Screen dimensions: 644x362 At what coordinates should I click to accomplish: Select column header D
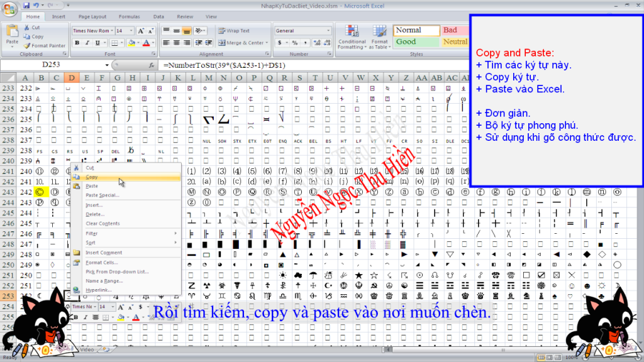[72, 77]
